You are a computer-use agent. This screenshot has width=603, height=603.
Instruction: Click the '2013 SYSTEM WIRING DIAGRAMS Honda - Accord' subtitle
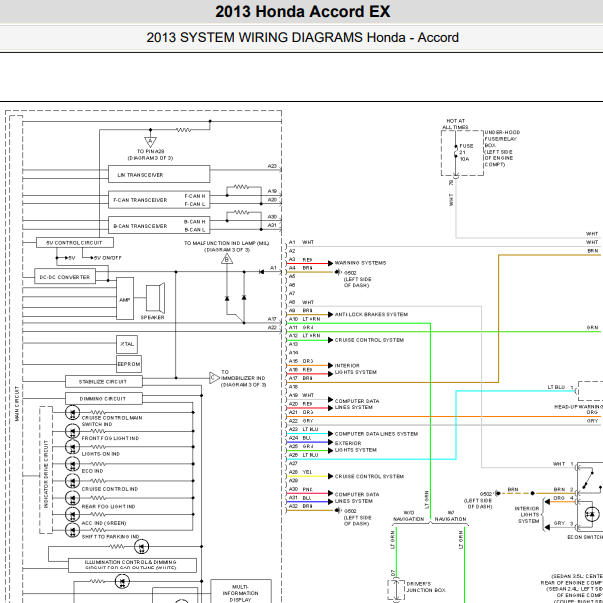click(303, 37)
